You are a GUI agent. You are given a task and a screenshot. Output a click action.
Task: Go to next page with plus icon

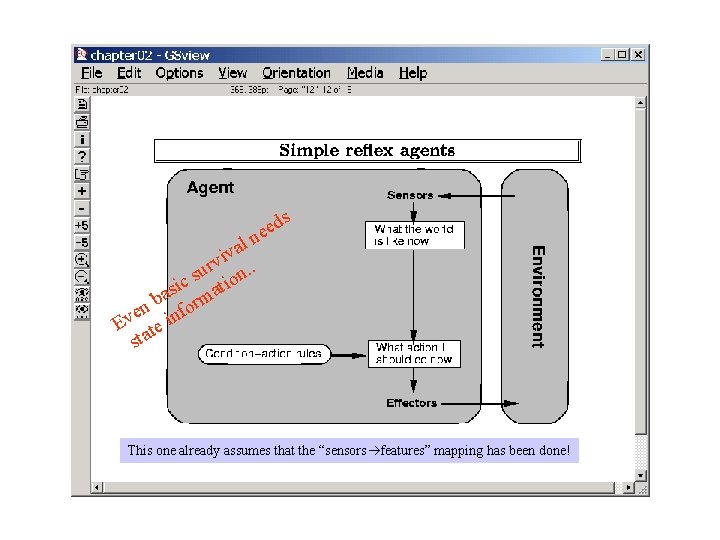tap(82, 191)
